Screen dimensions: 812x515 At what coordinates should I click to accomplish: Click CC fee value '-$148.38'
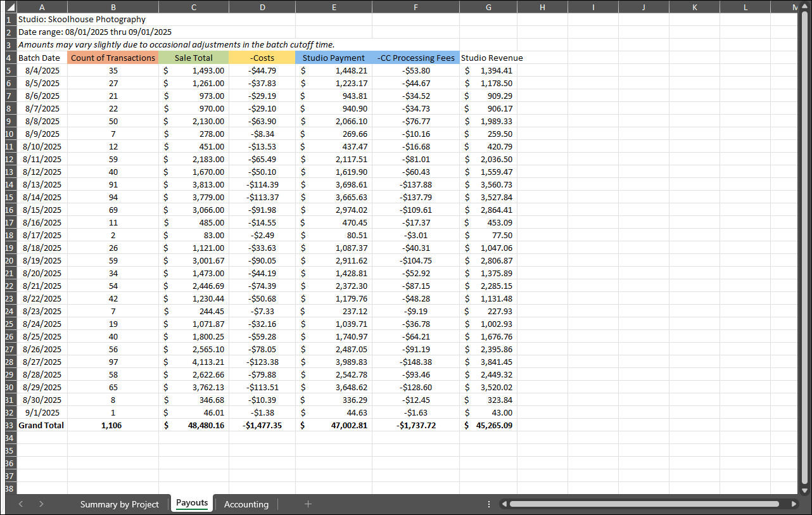tap(416, 362)
